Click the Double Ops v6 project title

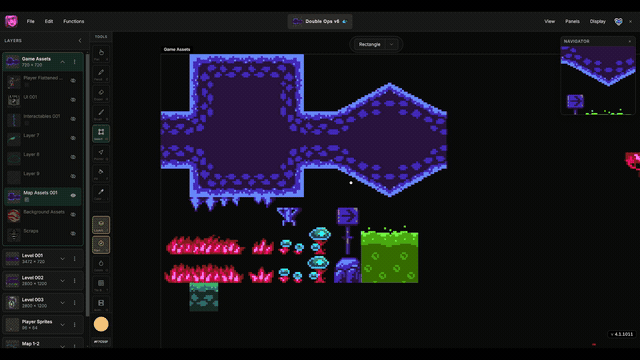322,21
